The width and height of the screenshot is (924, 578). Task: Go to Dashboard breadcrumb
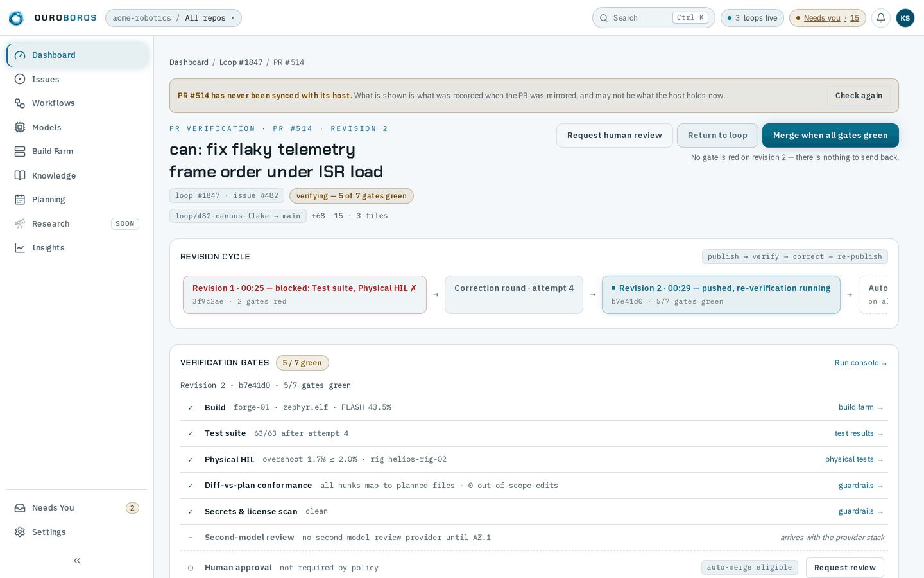189,62
